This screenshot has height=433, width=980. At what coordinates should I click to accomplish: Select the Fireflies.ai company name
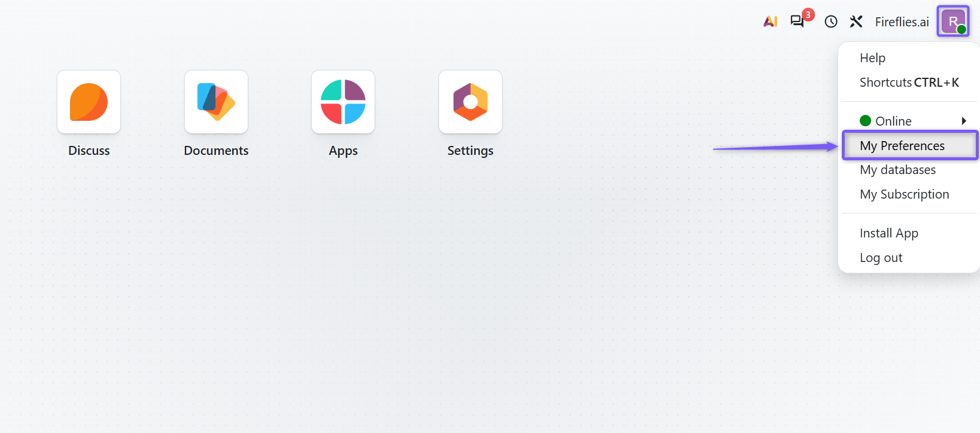tap(902, 22)
